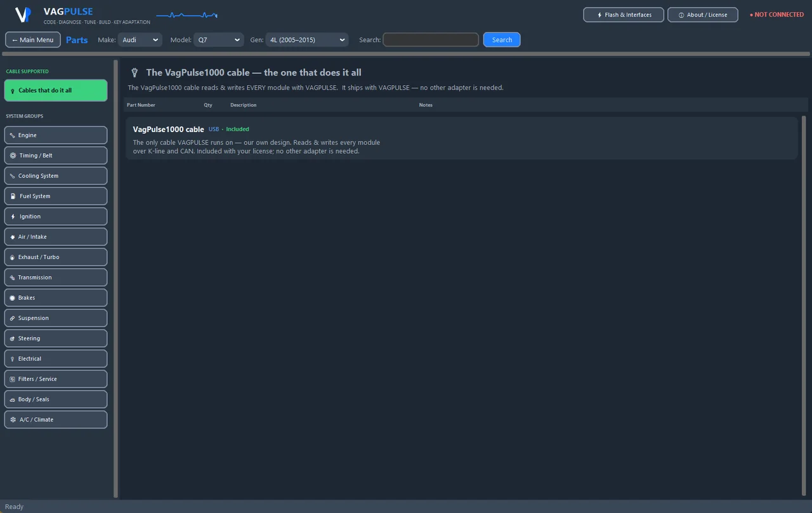The width and height of the screenshot is (812, 513).
Task: Open the Gen dropdown showing 4L (2005–2015)
Action: [x=307, y=40]
